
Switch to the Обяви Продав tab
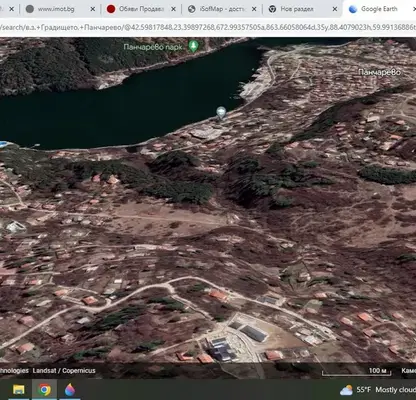(136, 9)
